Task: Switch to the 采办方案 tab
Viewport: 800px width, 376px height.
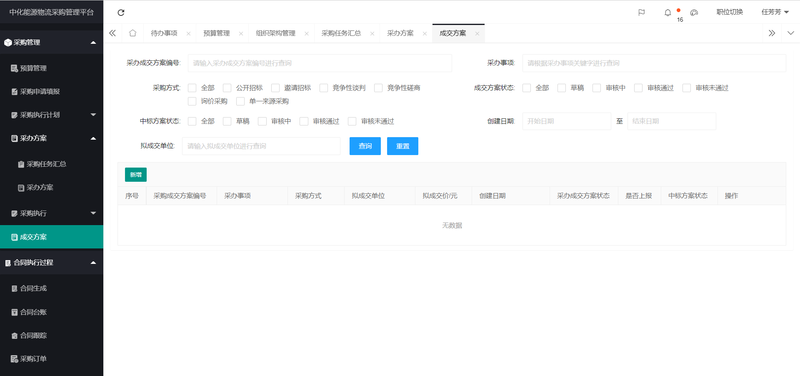Action: [400, 33]
